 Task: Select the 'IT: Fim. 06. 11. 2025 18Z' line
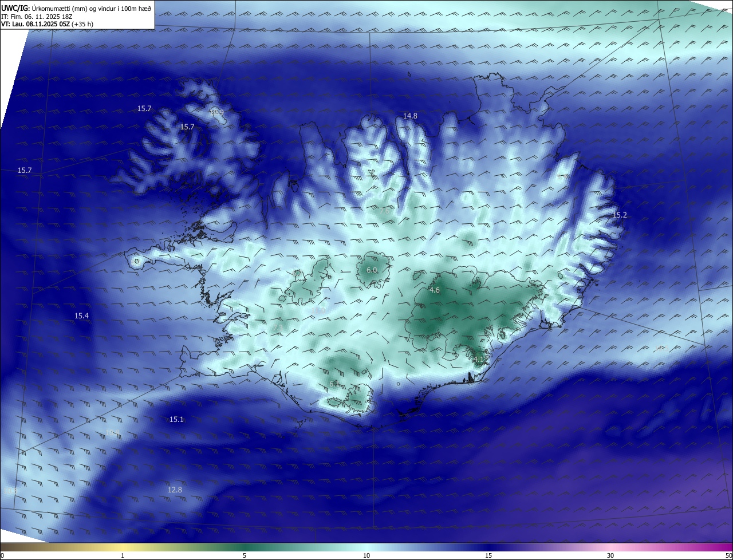[37, 16]
